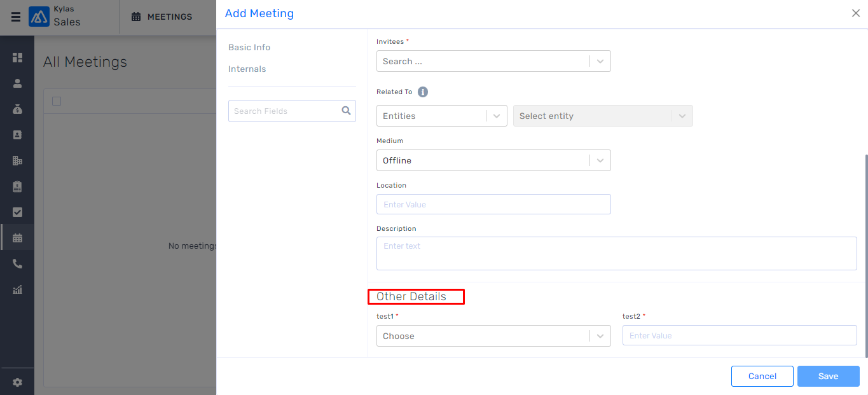The image size is (868, 395).
Task: Open the Tasks checkmark icon
Action: [17, 212]
